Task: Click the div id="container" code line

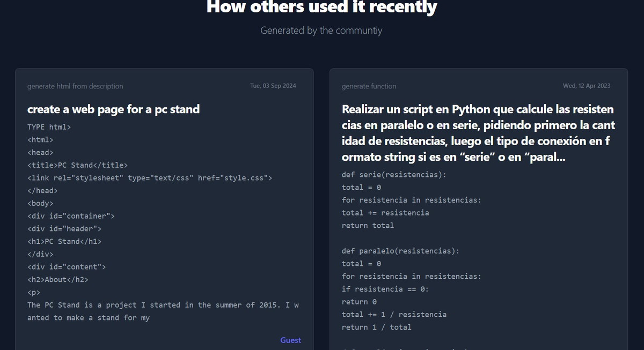Action: tap(71, 216)
